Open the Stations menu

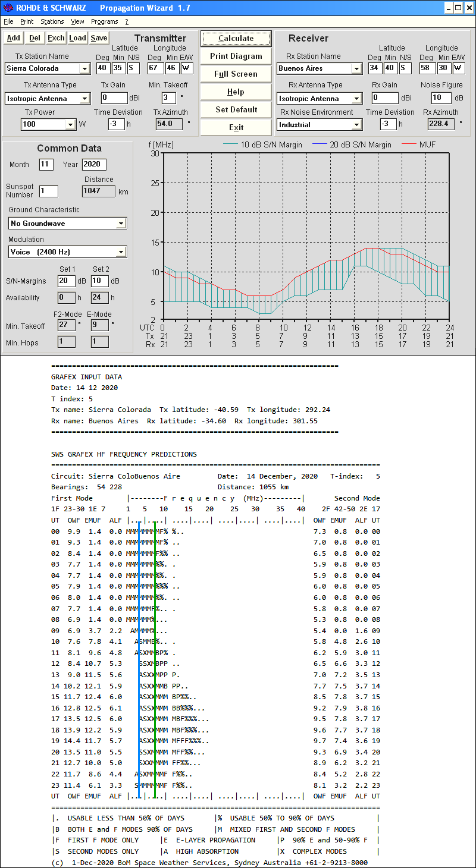[x=52, y=21]
